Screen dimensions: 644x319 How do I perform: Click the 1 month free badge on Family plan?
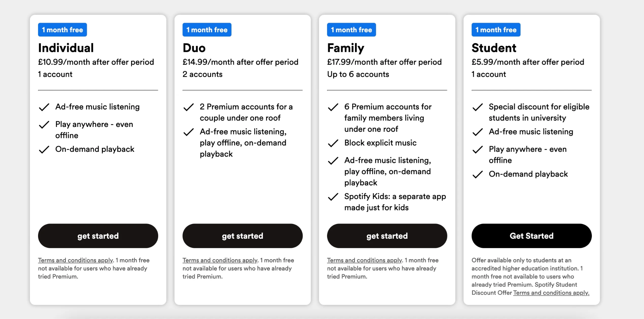click(x=352, y=30)
